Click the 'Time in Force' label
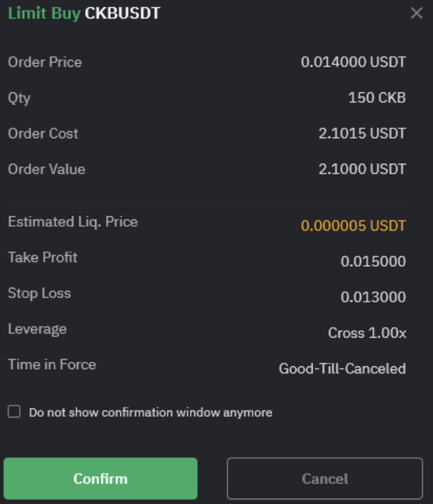433x504 pixels. (52, 364)
